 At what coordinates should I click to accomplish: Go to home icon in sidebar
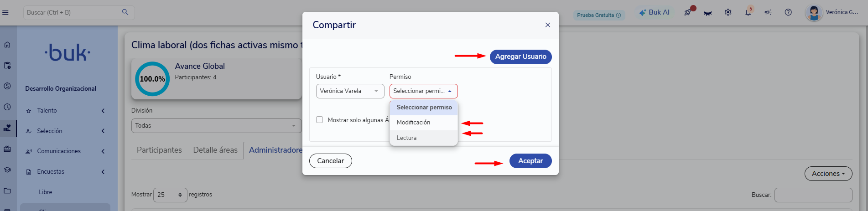coord(7,45)
